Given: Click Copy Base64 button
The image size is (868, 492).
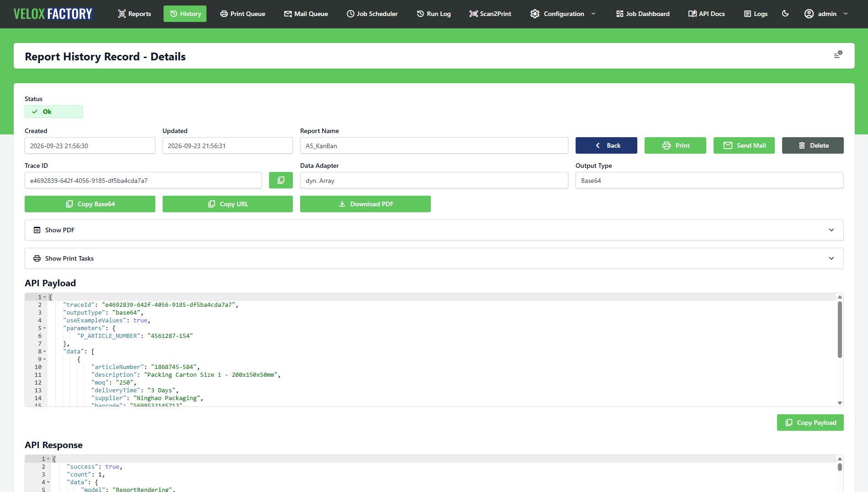Looking at the screenshot, I should [x=90, y=204].
